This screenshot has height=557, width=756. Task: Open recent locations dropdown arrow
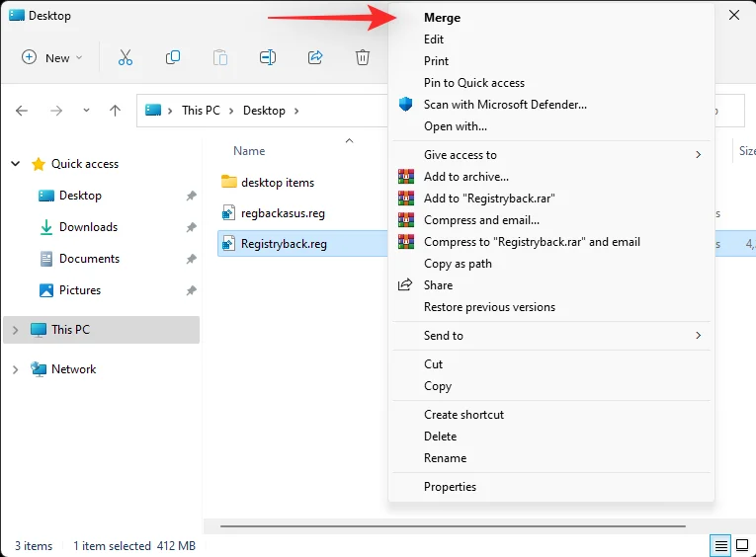(x=86, y=111)
